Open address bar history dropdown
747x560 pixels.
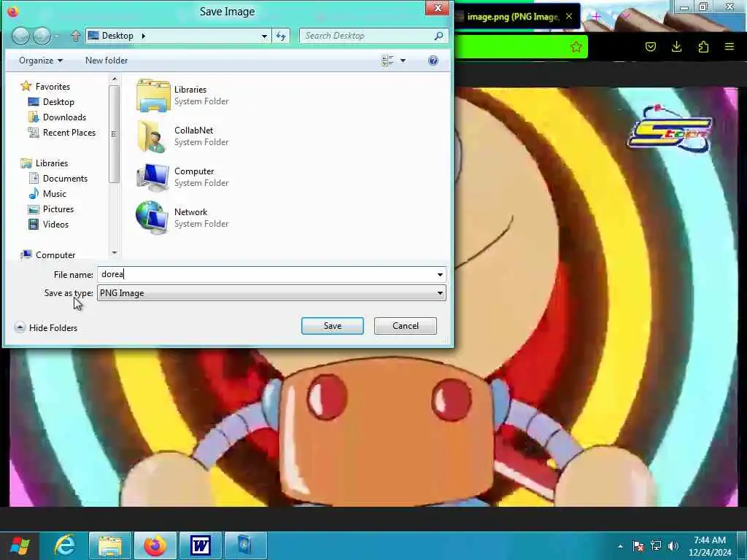pos(264,36)
